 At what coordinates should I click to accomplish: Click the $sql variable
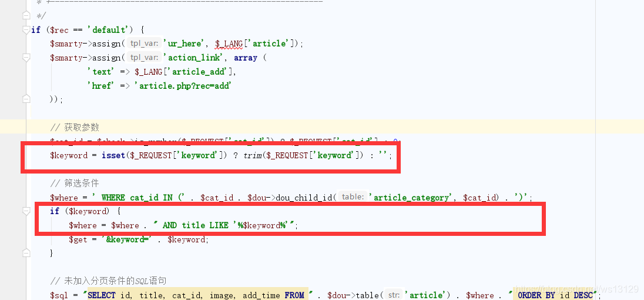point(59,295)
